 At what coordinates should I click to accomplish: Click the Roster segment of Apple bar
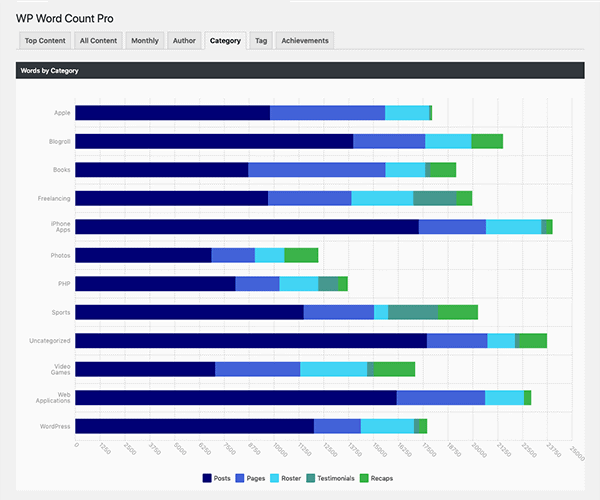point(407,113)
